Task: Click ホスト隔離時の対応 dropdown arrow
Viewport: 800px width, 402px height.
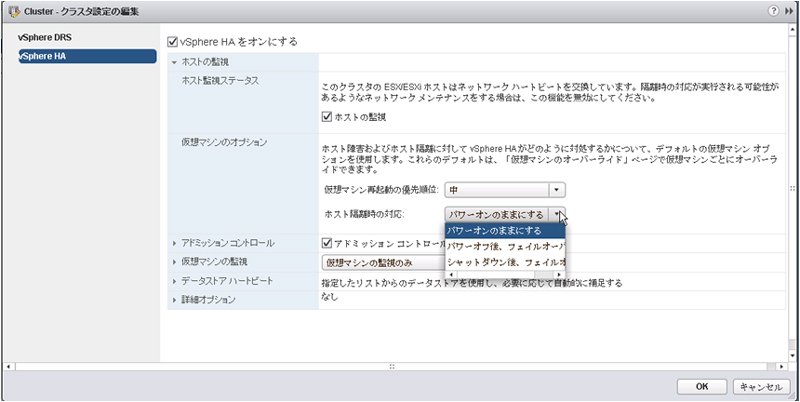Action: (x=557, y=214)
